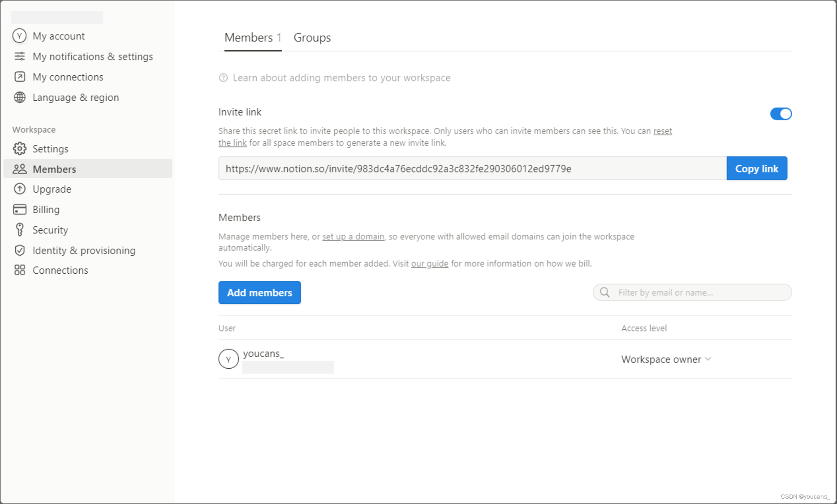Disable the Invite link toggle
837x504 pixels.
coord(781,114)
